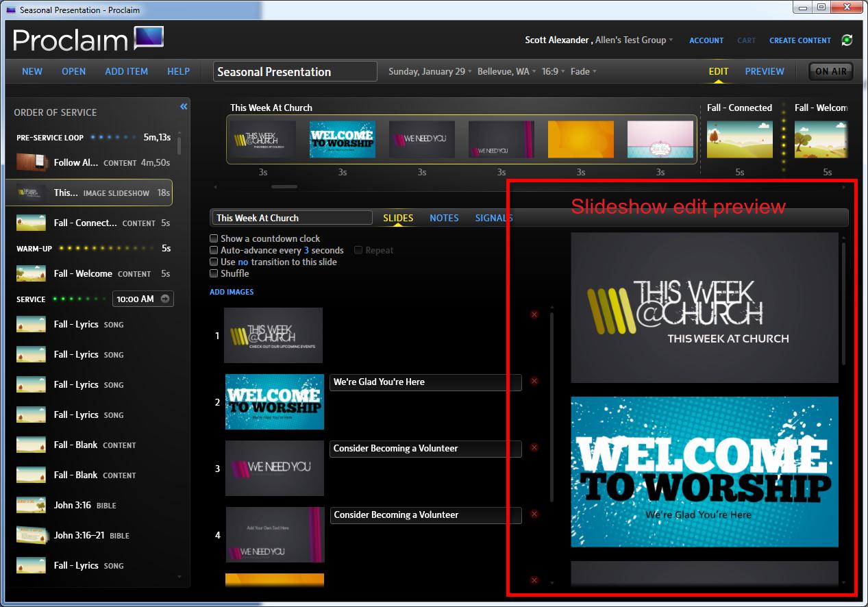The height and width of the screenshot is (607, 868).
Task: Switch to the NOTES tab
Action: point(444,217)
